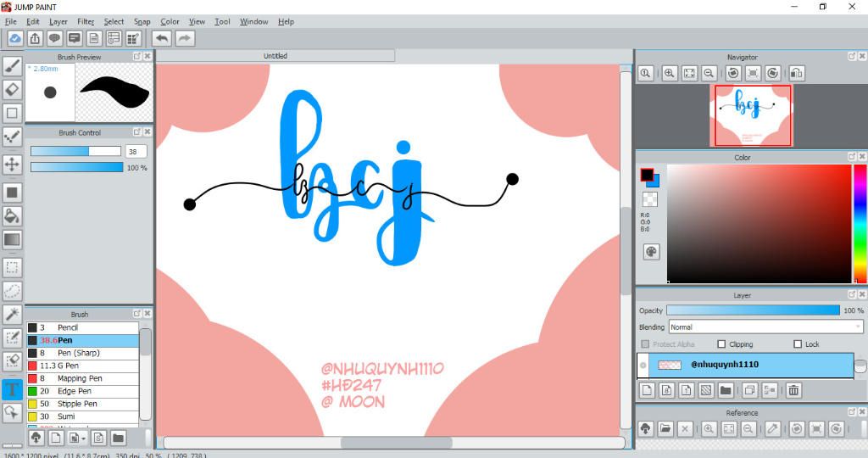
Task: Open the color palette icon
Action: (651, 252)
